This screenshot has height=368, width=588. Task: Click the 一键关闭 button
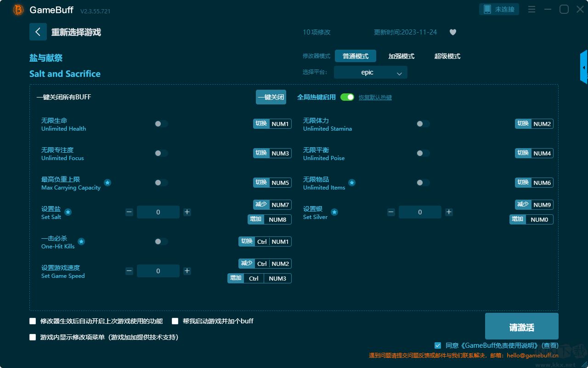coord(271,97)
